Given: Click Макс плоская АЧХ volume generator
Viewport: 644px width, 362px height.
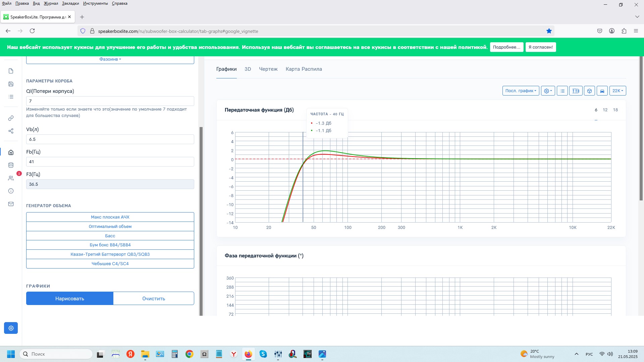Looking at the screenshot, I should [110, 217].
